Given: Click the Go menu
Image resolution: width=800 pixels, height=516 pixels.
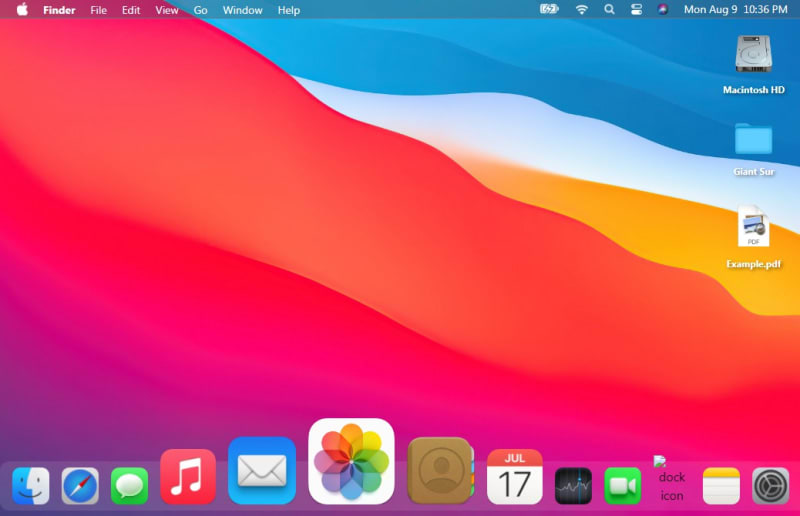Looking at the screenshot, I should (x=200, y=10).
